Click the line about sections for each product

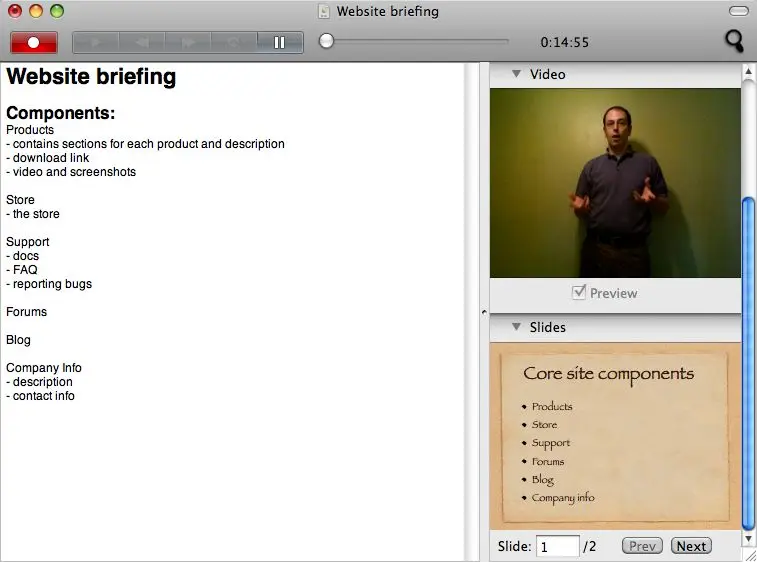[145, 144]
